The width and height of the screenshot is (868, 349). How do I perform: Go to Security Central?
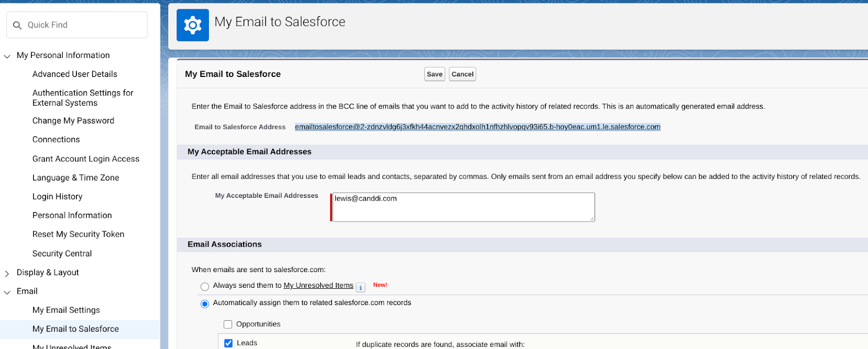point(62,254)
